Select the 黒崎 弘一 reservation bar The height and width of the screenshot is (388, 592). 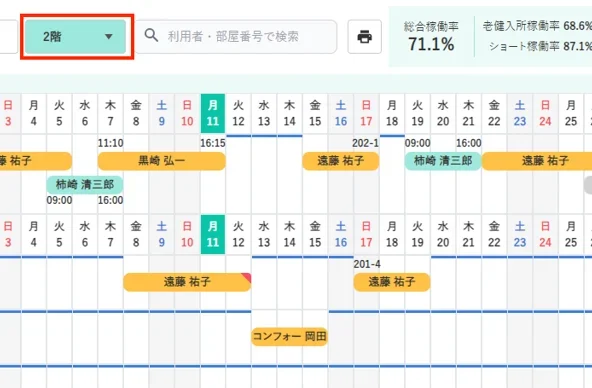[x=162, y=161]
